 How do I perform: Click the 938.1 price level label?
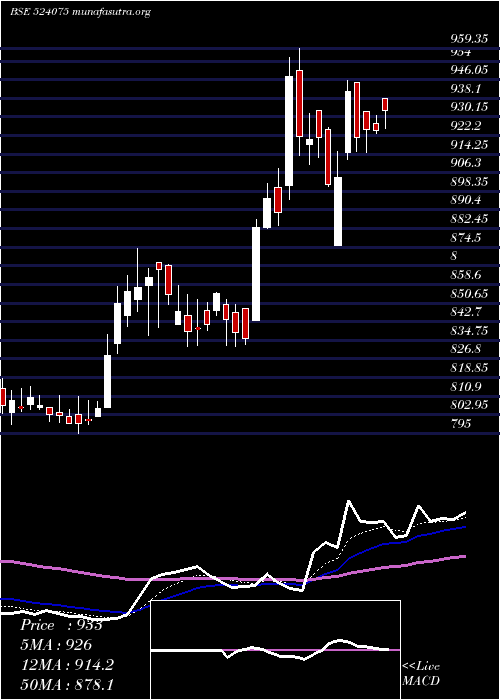[x=465, y=88]
